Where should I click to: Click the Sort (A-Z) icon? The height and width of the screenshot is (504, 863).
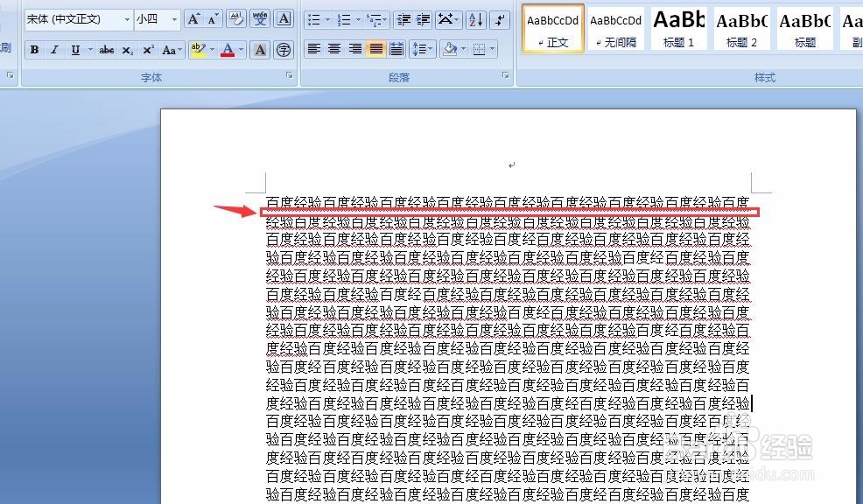(x=476, y=20)
